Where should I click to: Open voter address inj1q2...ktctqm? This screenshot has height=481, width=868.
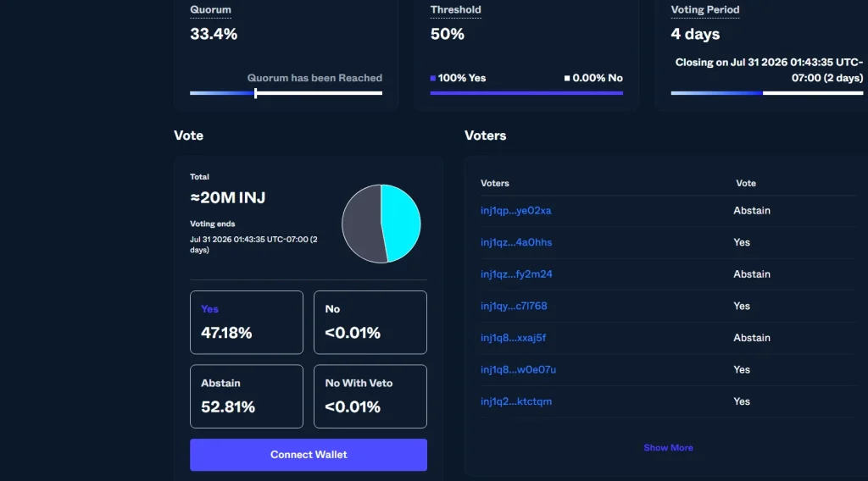(516, 401)
